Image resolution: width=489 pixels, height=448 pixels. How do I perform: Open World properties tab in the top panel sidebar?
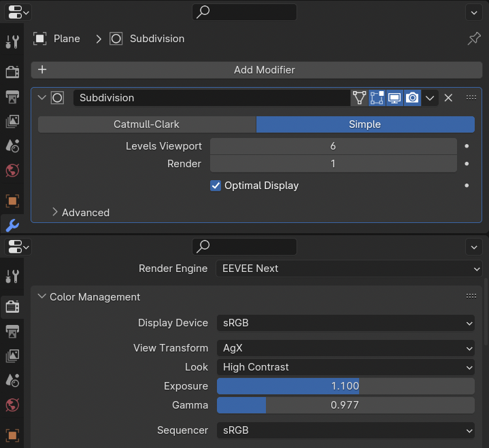click(x=12, y=171)
